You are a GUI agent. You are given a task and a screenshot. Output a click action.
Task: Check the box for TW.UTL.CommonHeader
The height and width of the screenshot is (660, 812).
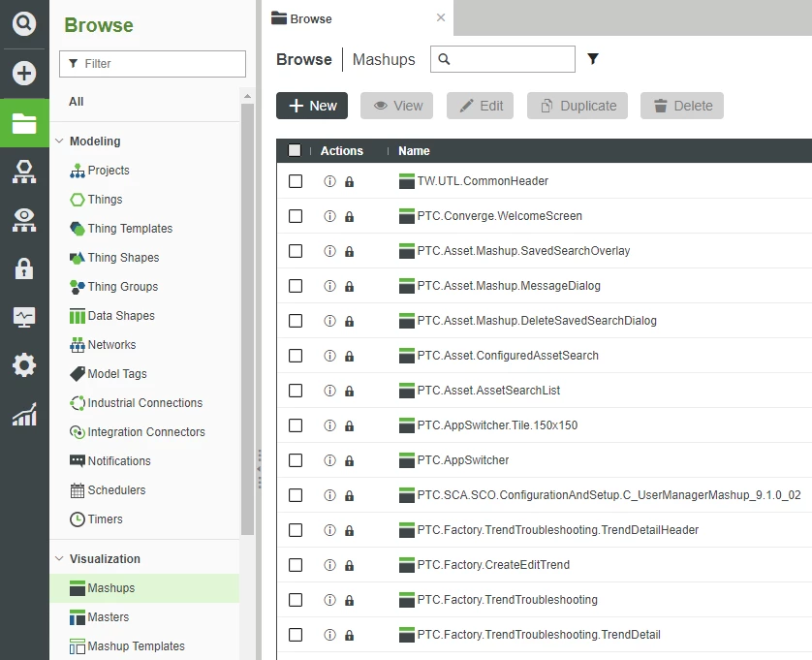(296, 181)
